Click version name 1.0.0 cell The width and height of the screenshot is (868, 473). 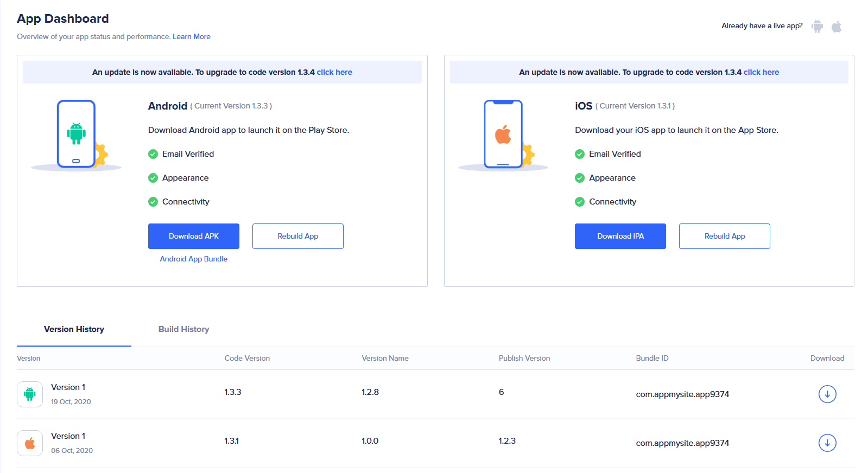click(x=370, y=440)
